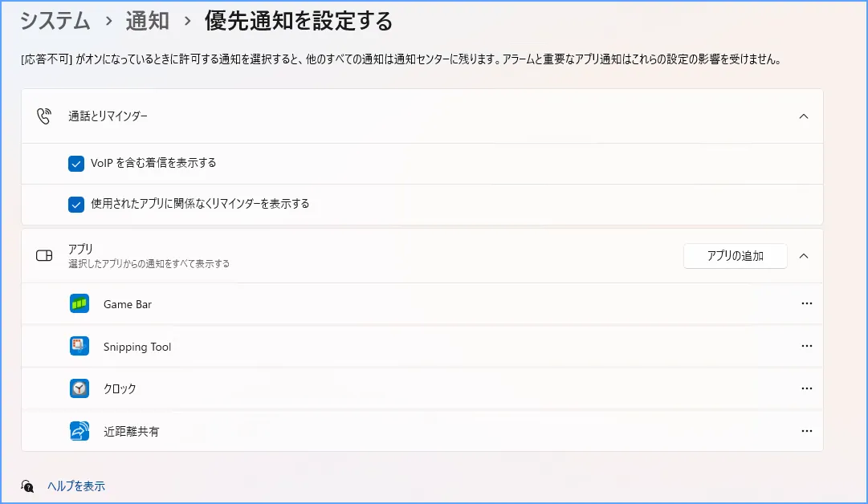This screenshot has height=504, width=868.
Task: Uncheck VoIP を含む着信を表示する checkbox
Action: 76,164
